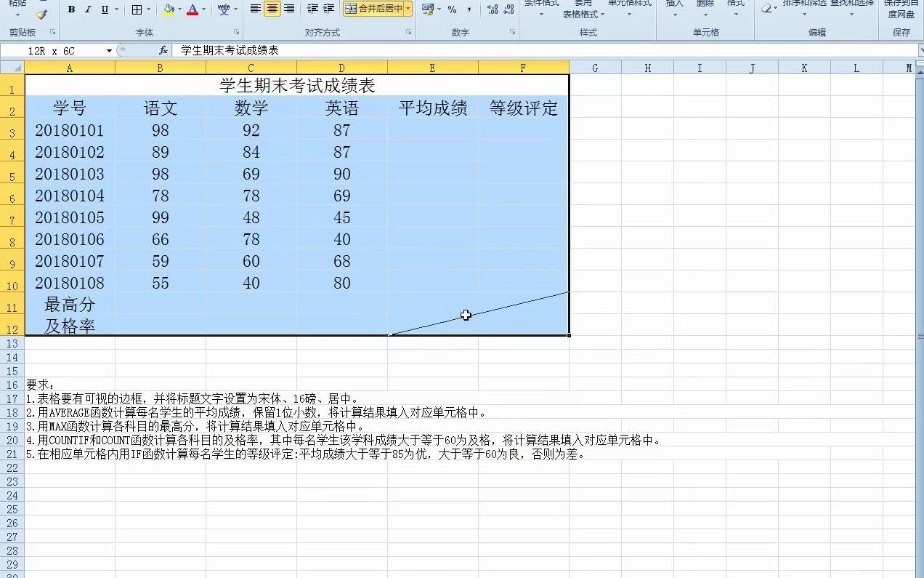Screen dimensions: 924x578
Task: Click the Comma Style icon
Action: point(469,9)
